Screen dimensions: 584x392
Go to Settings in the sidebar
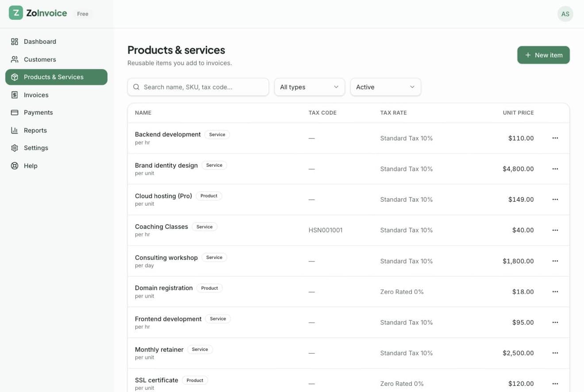[56, 148]
